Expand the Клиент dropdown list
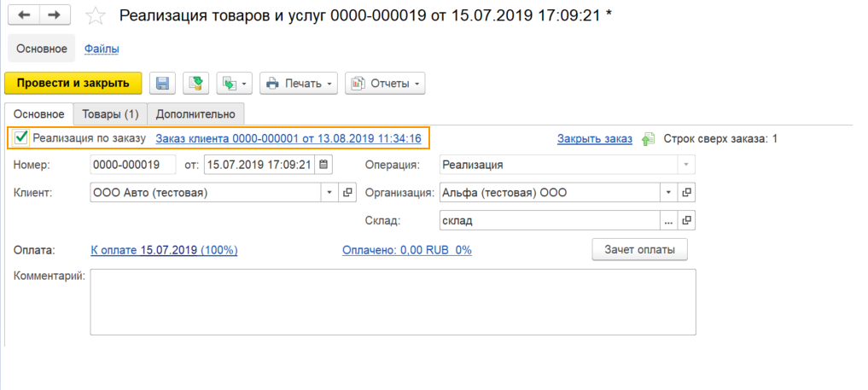The image size is (868, 390). point(330,193)
